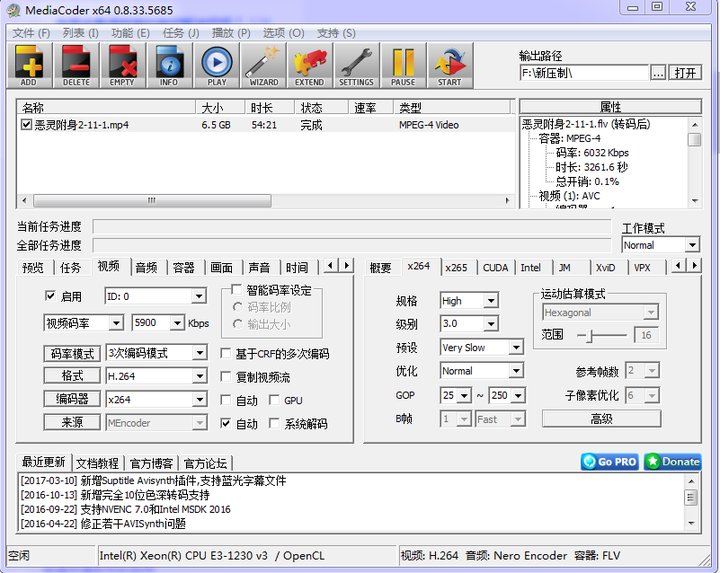Click the ADD file toolbar icon
720x573 pixels.
tap(29, 65)
